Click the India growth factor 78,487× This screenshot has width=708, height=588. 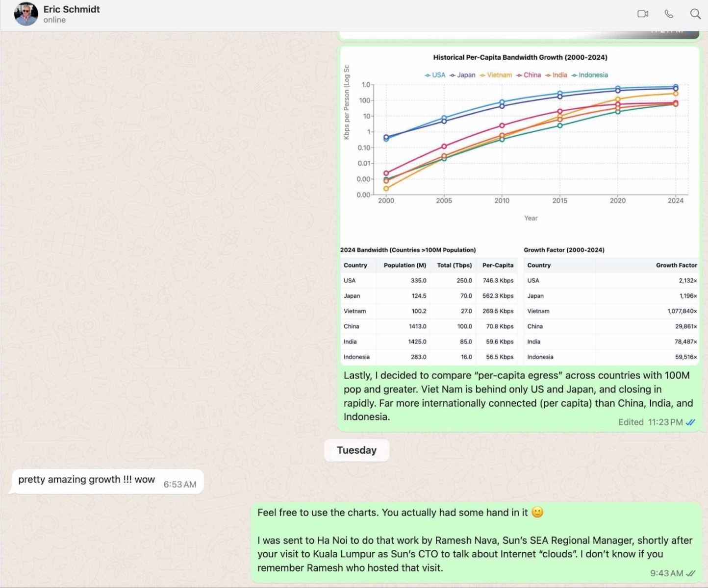pyautogui.click(x=686, y=342)
